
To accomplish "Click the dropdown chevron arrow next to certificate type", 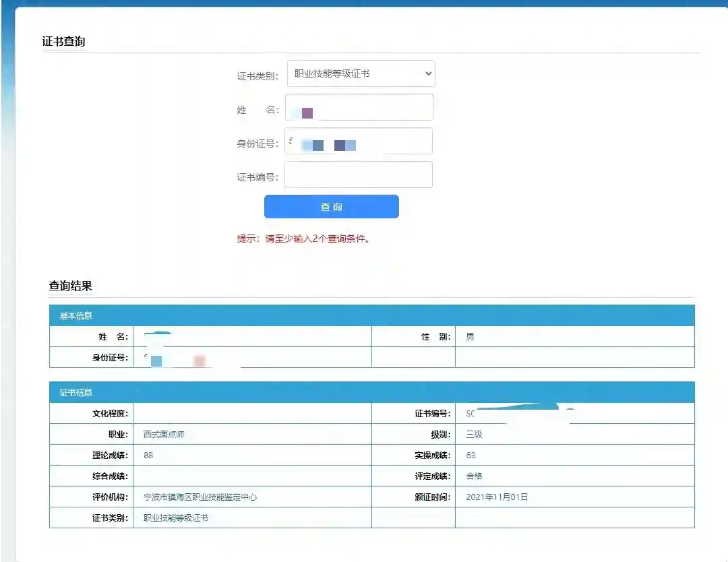I will (x=427, y=73).
